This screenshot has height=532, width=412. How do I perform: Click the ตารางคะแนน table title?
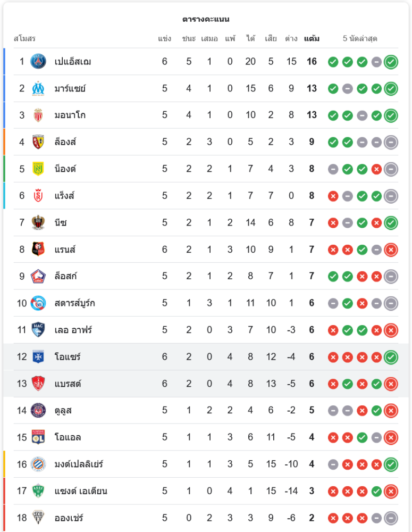206,19
